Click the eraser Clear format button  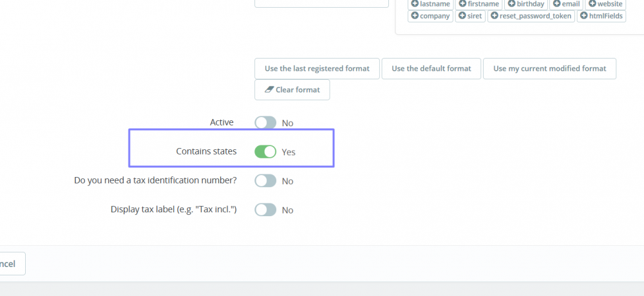click(292, 90)
